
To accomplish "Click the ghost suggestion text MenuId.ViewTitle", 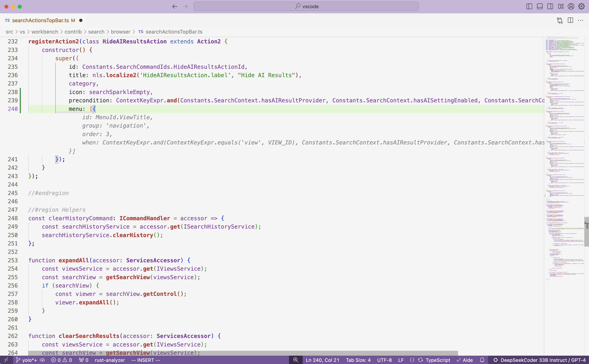I will (123, 117).
